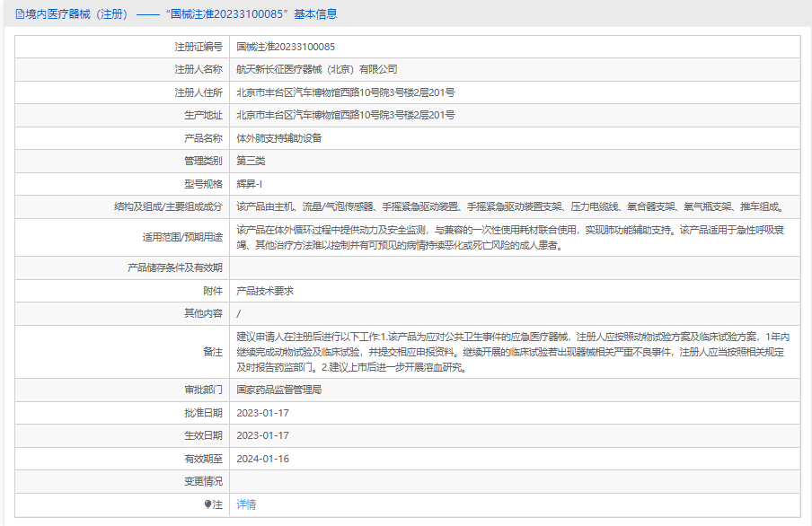This screenshot has height=526, width=812.
Task: Click the 变更情况 label
Action: point(203,481)
